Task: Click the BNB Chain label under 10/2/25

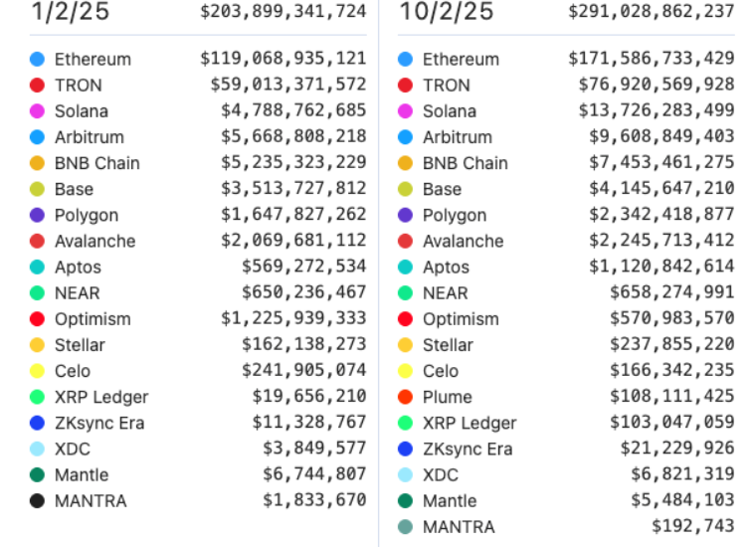Action: tap(466, 163)
